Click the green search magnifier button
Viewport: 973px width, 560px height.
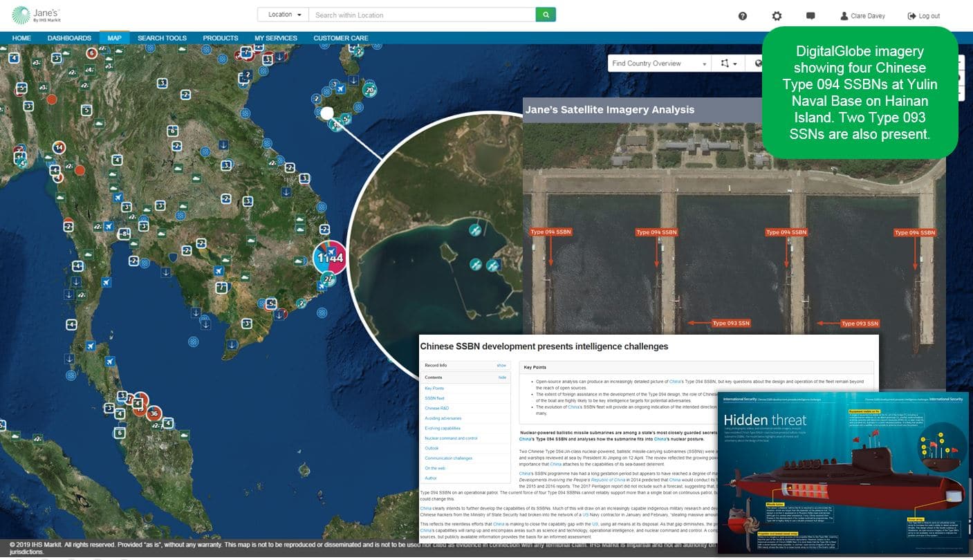545,15
